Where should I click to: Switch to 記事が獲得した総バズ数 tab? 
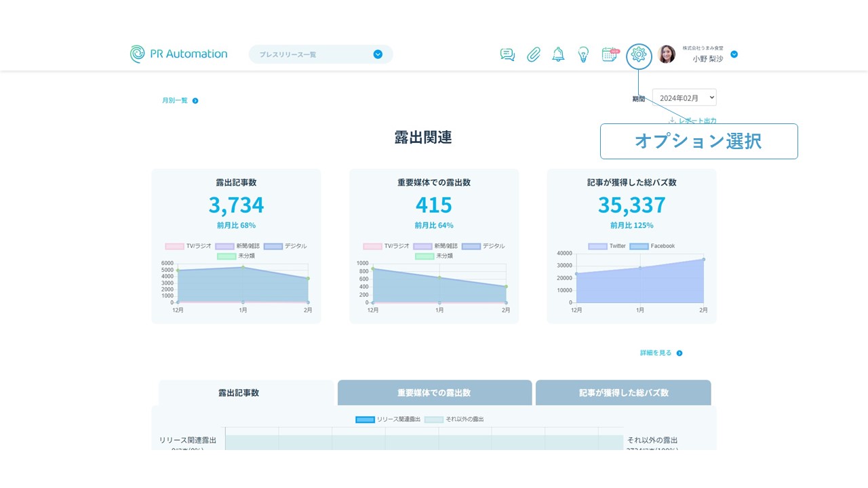(623, 392)
